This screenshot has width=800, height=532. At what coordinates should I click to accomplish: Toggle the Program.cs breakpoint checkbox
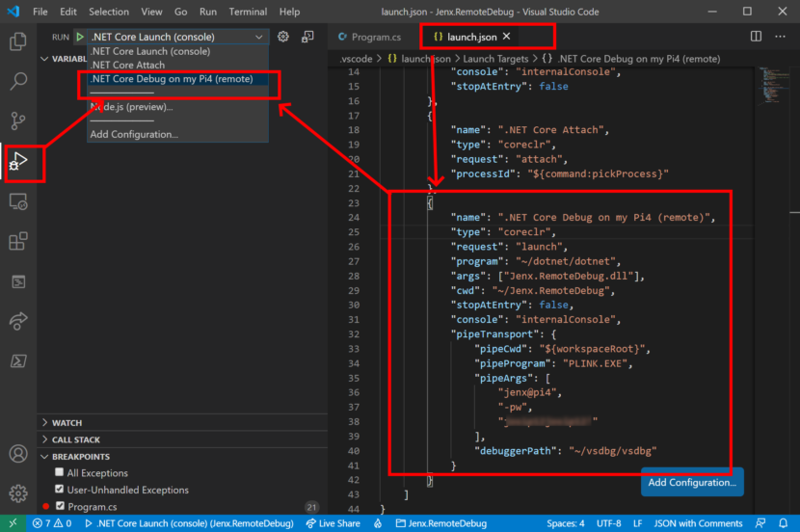(60, 506)
